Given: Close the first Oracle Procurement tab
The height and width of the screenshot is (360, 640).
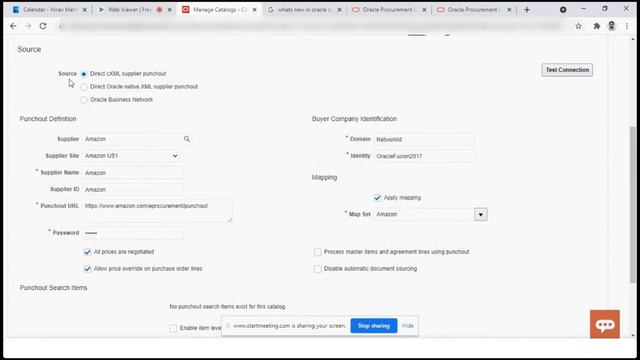Looking at the screenshot, I should point(424,9).
